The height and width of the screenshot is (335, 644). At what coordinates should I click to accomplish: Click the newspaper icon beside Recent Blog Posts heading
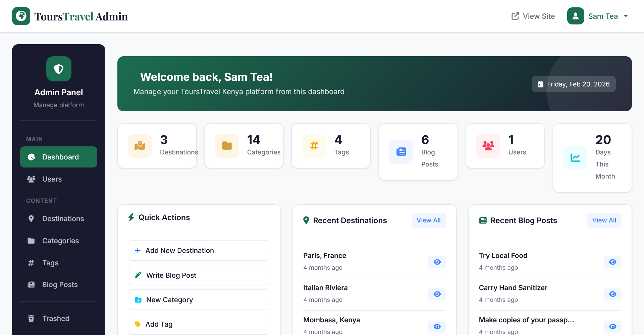pyautogui.click(x=483, y=220)
